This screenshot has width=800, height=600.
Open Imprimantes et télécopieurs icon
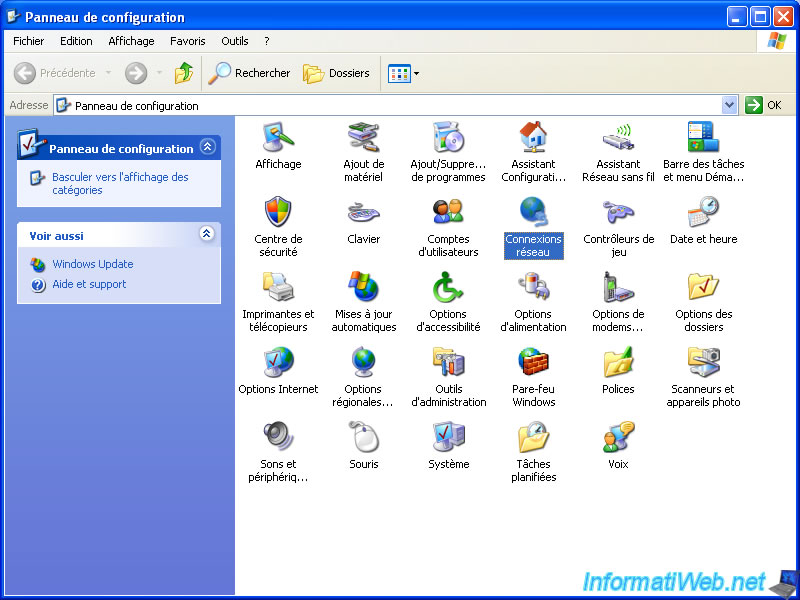tap(278, 288)
